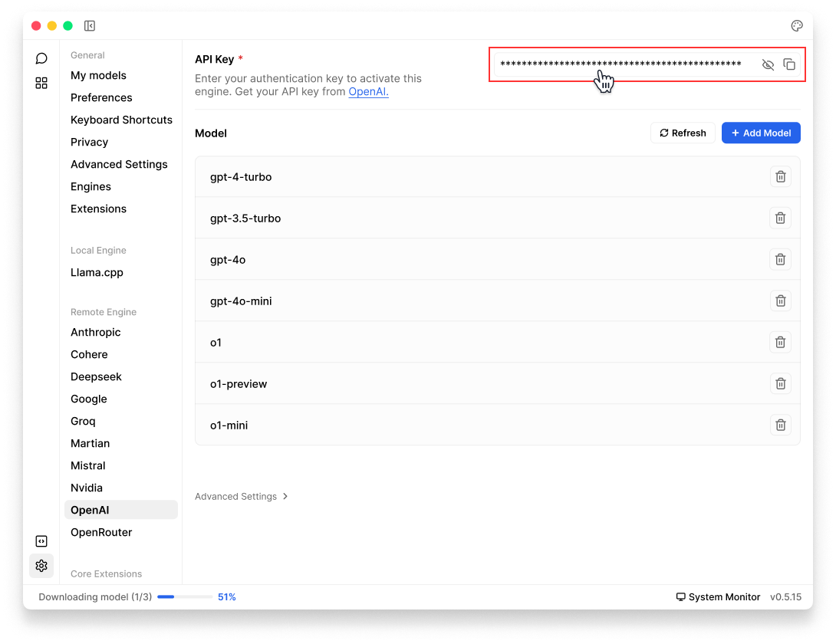Click the gpt-3.5-turbo model name
Viewport: 836px width, 644px height.
point(245,219)
